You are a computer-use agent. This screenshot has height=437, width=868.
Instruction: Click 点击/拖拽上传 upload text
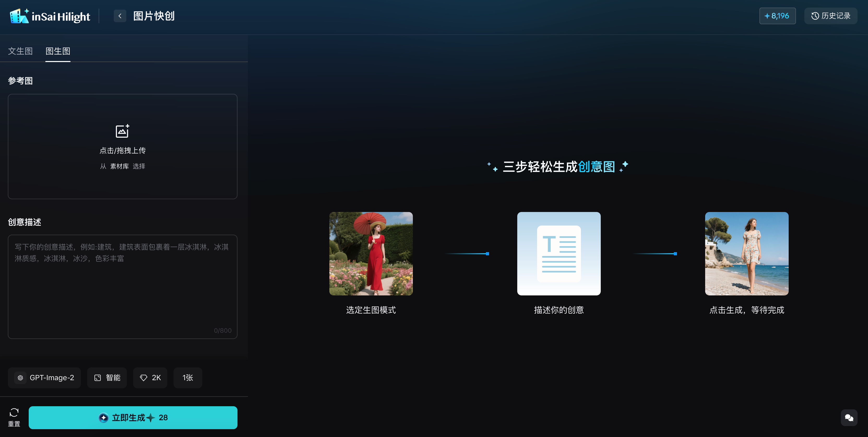click(x=123, y=150)
